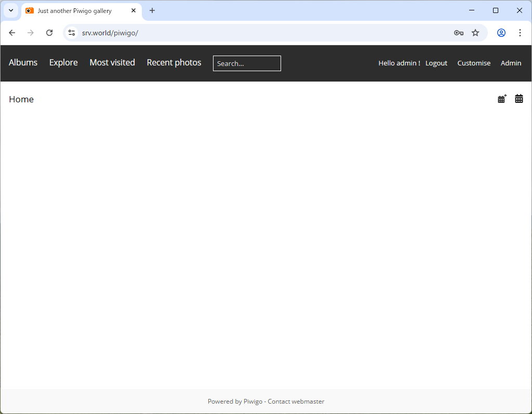The height and width of the screenshot is (414, 532).
Task: Open the calendar by creation date icon
Action: pos(501,98)
